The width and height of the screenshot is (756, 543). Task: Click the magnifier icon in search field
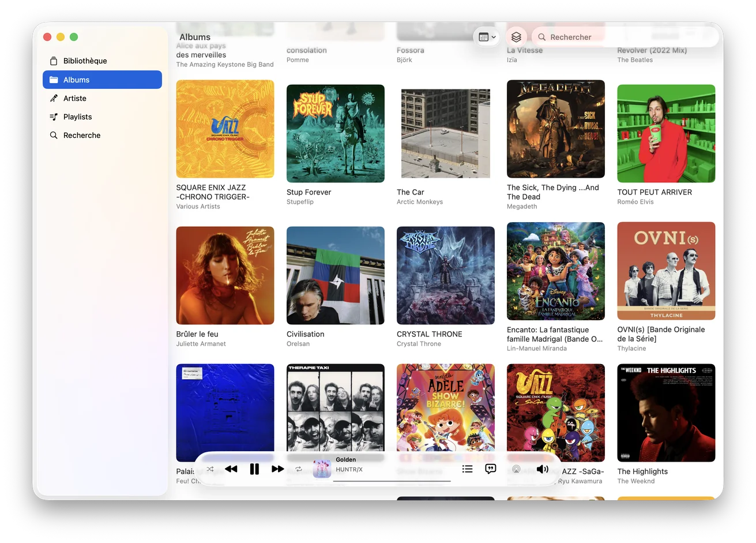click(x=542, y=37)
